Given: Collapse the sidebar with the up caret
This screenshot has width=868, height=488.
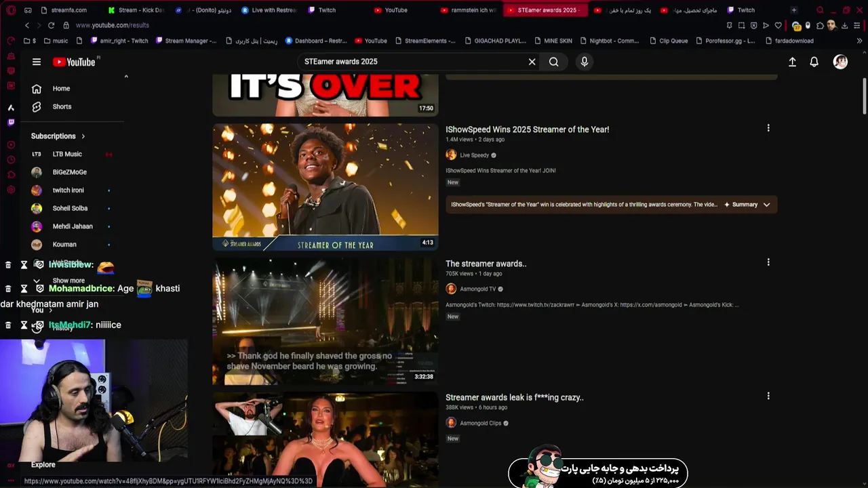Looking at the screenshot, I should tap(126, 77).
